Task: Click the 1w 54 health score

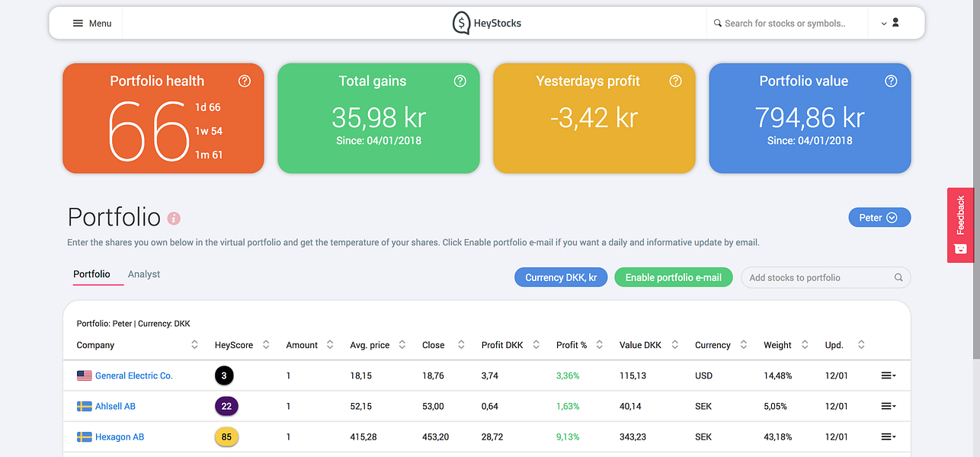Action: click(x=209, y=131)
